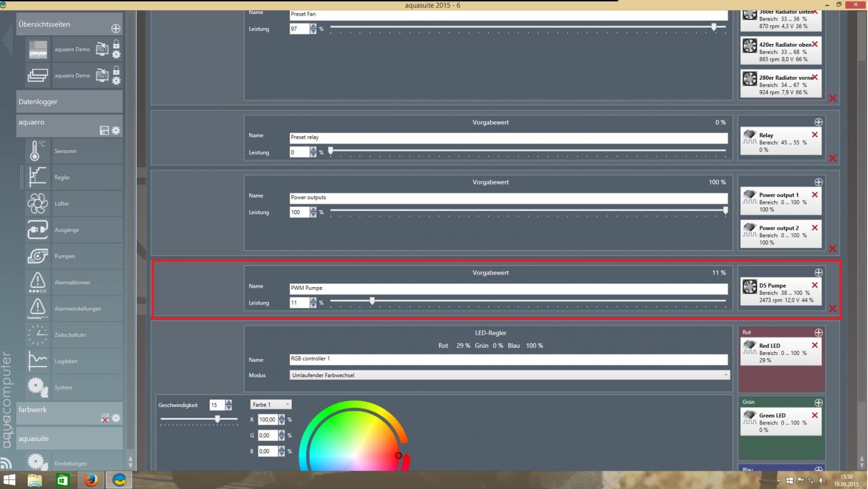Select the farbwerk device section
This screenshot has height=489, width=868.
69,414
